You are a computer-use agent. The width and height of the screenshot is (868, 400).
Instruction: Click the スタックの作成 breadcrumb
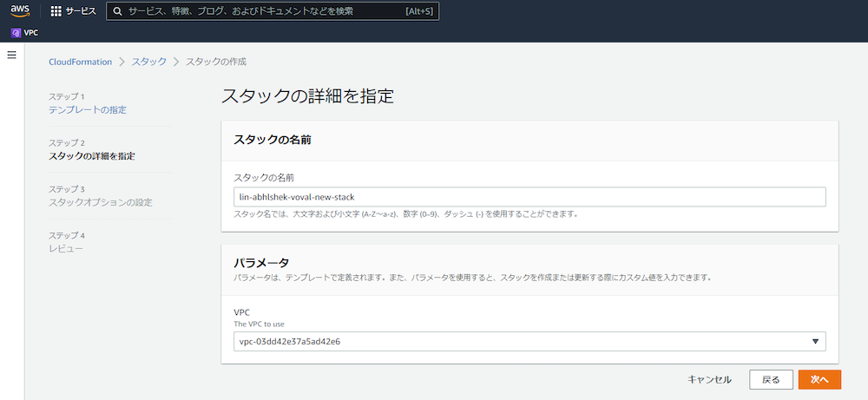216,62
